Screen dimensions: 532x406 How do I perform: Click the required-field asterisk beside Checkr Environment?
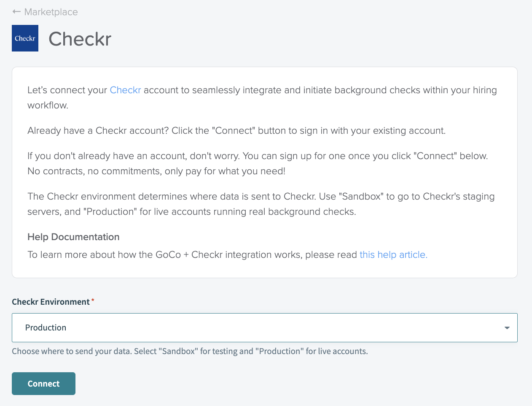[93, 300]
